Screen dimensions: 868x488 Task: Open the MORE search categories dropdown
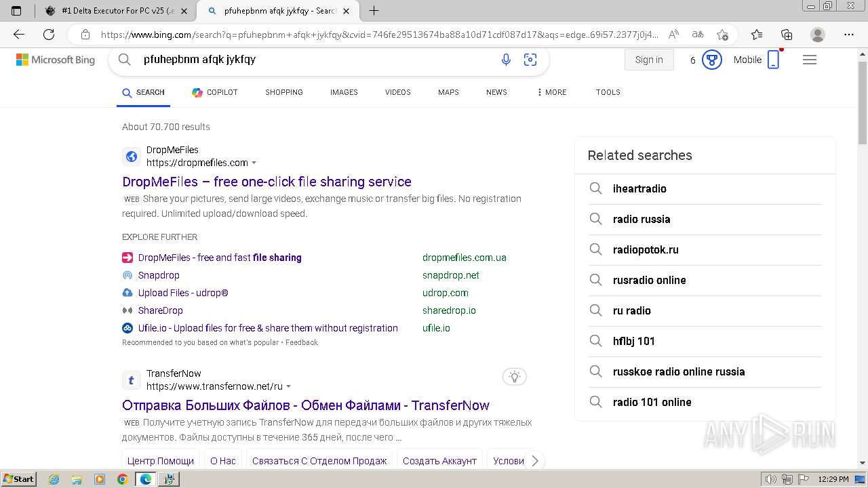[x=551, y=92]
